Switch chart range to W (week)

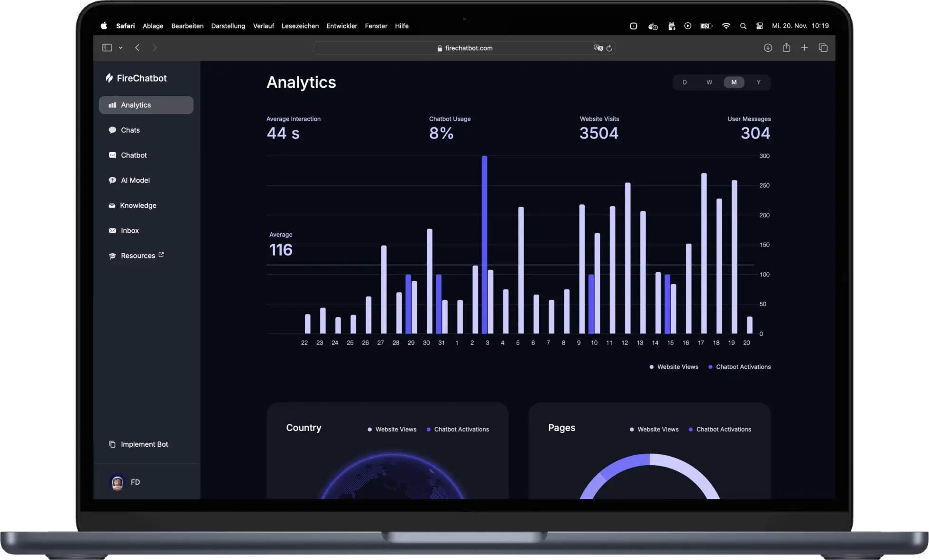709,82
